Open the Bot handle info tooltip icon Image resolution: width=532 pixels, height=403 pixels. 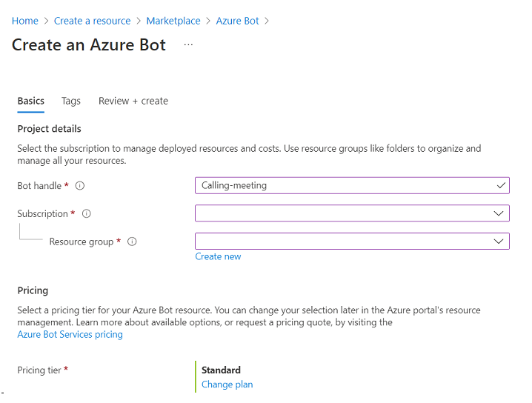point(80,186)
